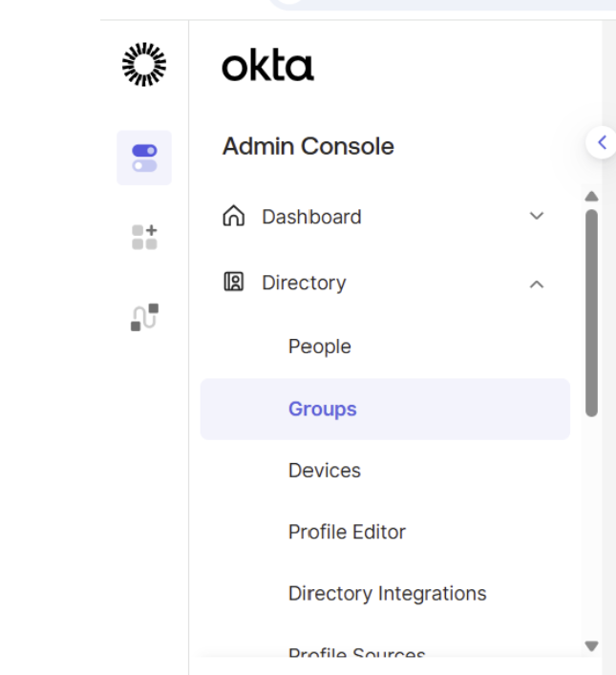Viewport: 616px width, 675px height.
Task: Expand the Dashboard section chevron
Action: [x=537, y=216]
